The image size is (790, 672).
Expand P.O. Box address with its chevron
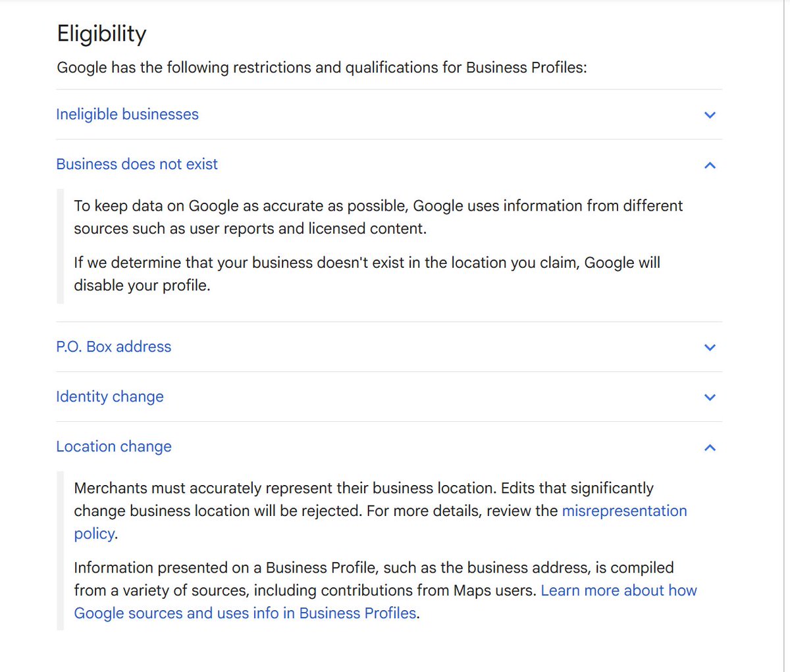point(710,347)
